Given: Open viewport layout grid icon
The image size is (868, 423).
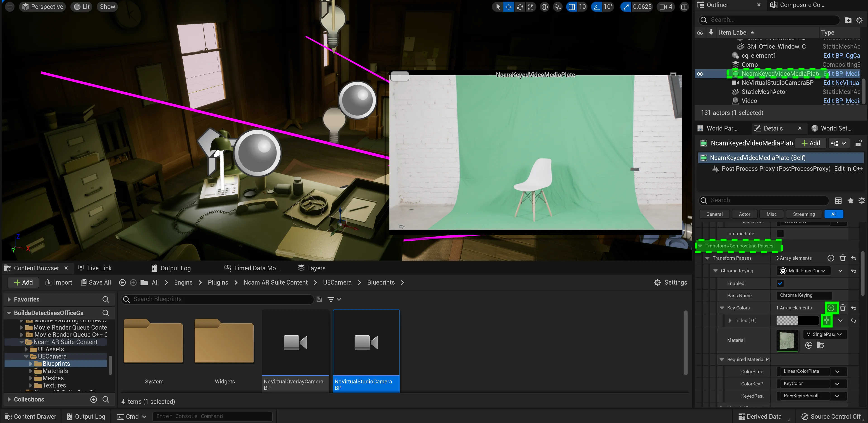Looking at the screenshot, I should click(x=684, y=7).
